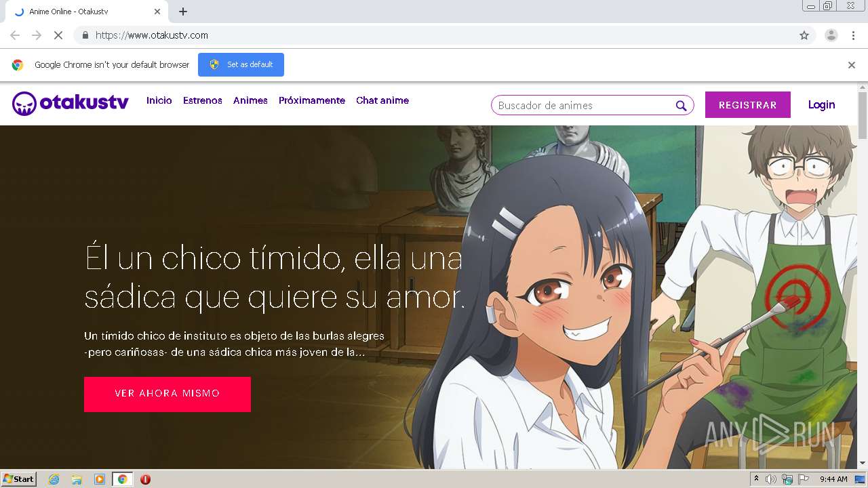This screenshot has height=488, width=868.
Task: Click scrollbar down arrow
Action: [x=863, y=464]
